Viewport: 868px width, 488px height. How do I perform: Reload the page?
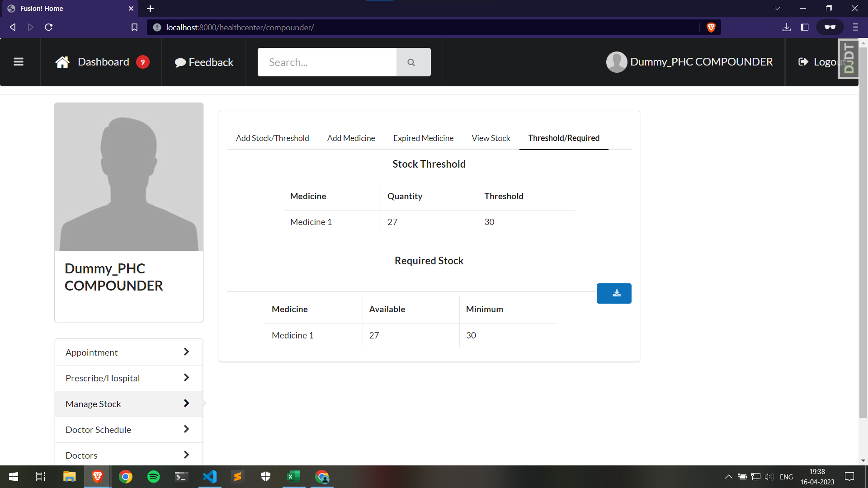tap(49, 27)
